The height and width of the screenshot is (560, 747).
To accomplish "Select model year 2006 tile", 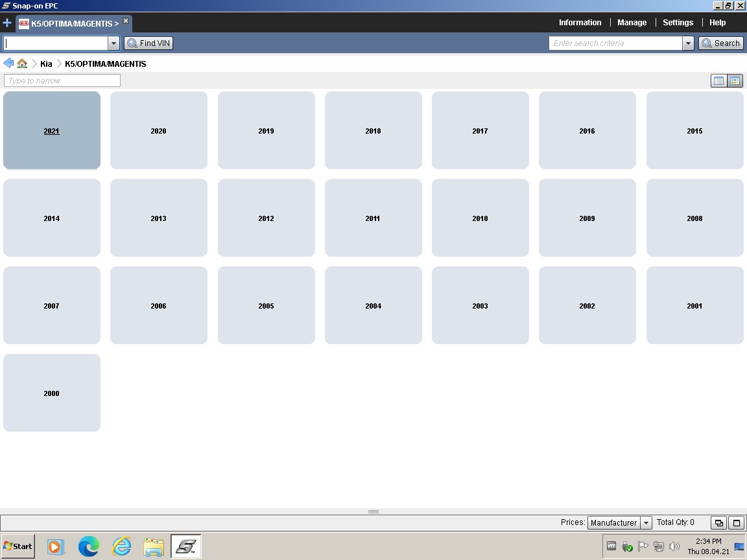I will tap(159, 306).
